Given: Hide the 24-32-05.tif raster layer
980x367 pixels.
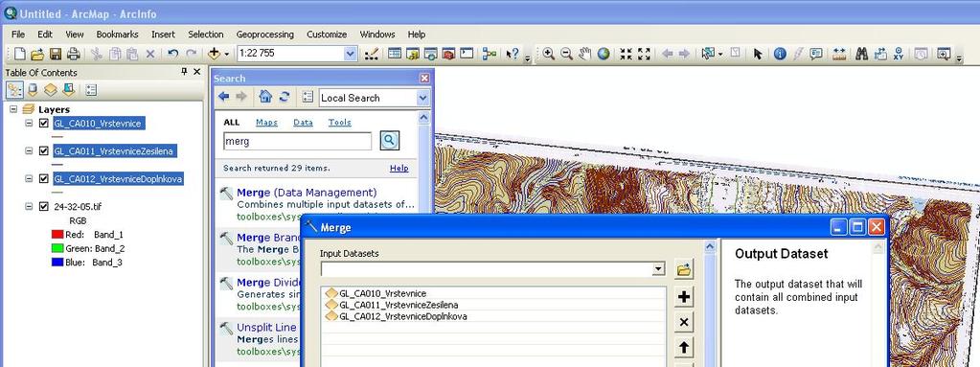Looking at the screenshot, I should (44, 206).
